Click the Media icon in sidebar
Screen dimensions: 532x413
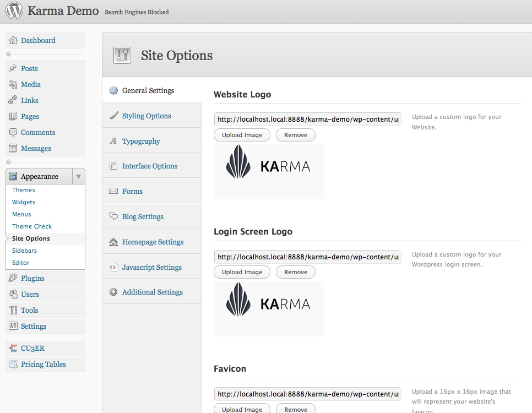13,84
